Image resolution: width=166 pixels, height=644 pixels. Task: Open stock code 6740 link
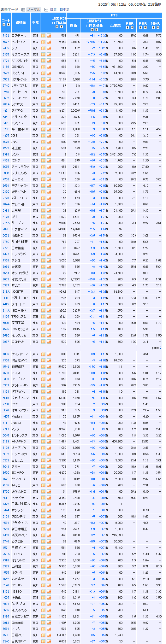tap(6, 86)
